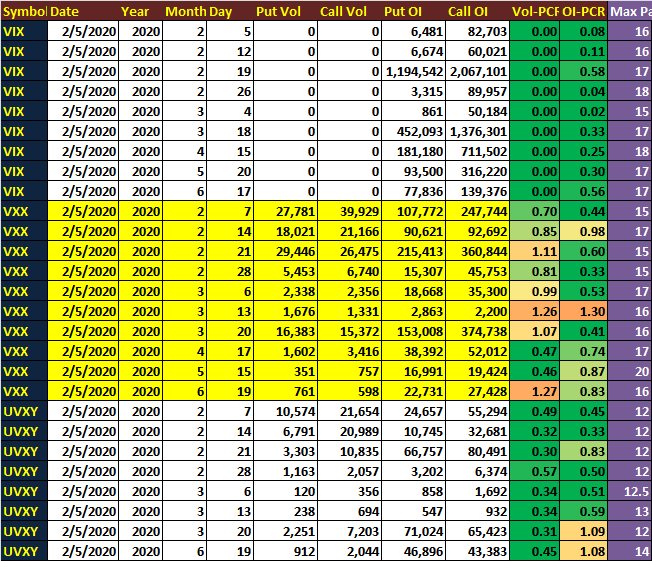Click Put OI value 6,481
652x561 pixels.
(x=414, y=32)
